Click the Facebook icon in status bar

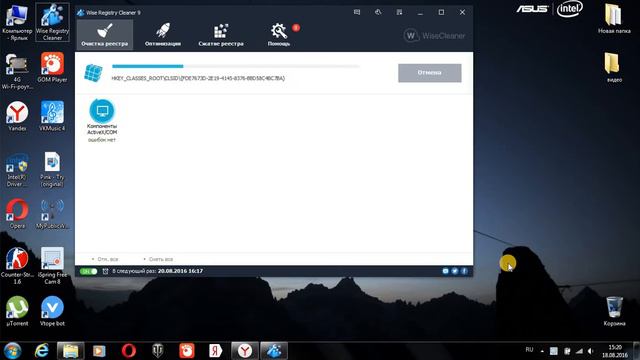[x=464, y=271]
